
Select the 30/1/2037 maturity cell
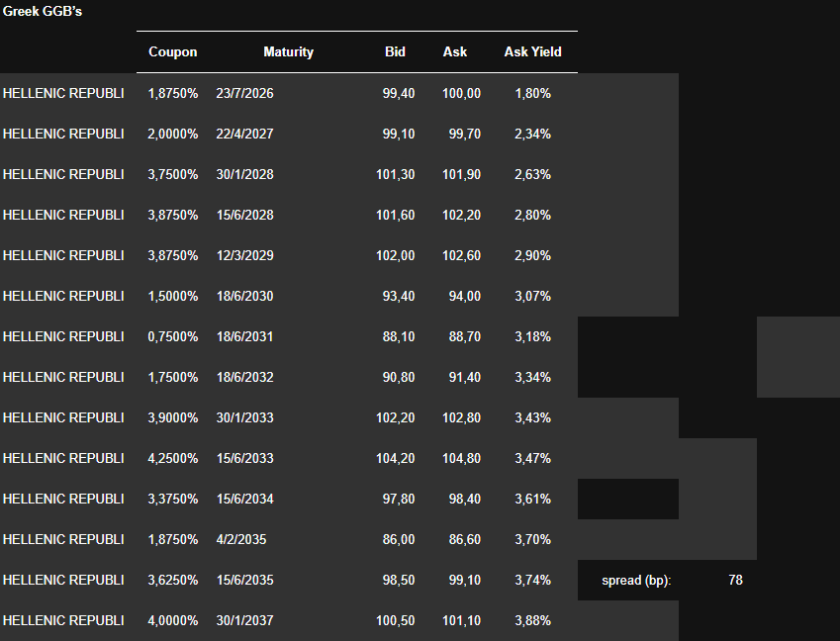pos(244,620)
